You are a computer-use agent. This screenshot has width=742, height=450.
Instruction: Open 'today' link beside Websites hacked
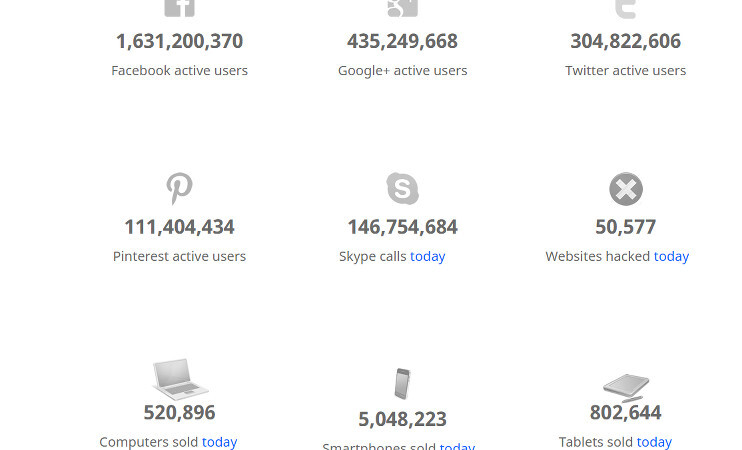671,256
